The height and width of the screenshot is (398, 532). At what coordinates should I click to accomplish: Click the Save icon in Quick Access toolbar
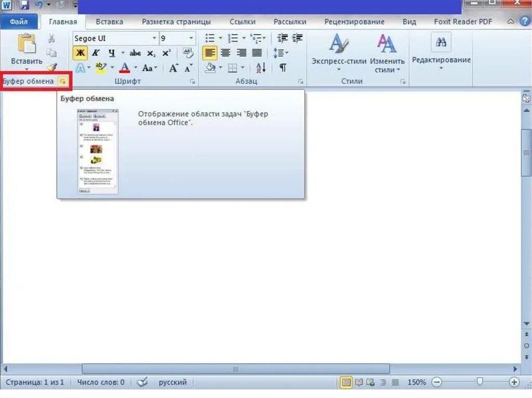pos(24,5)
